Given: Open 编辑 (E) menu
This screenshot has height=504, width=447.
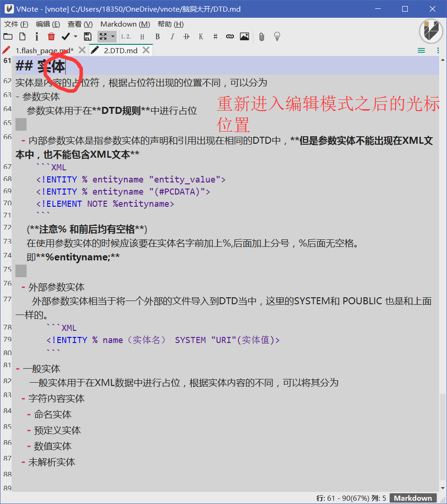Looking at the screenshot, I should point(48,24).
